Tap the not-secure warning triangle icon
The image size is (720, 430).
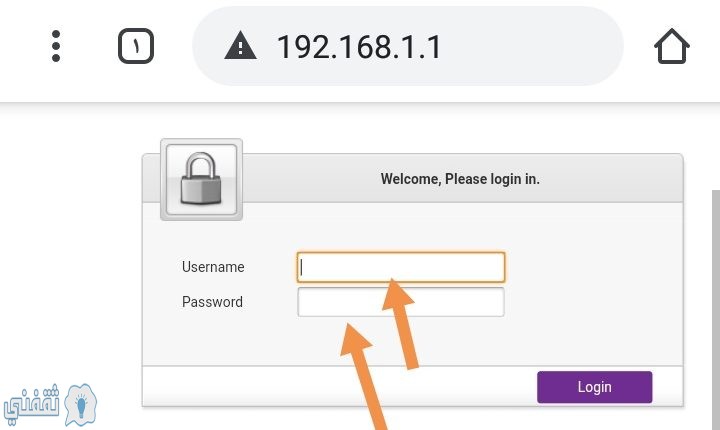[241, 46]
